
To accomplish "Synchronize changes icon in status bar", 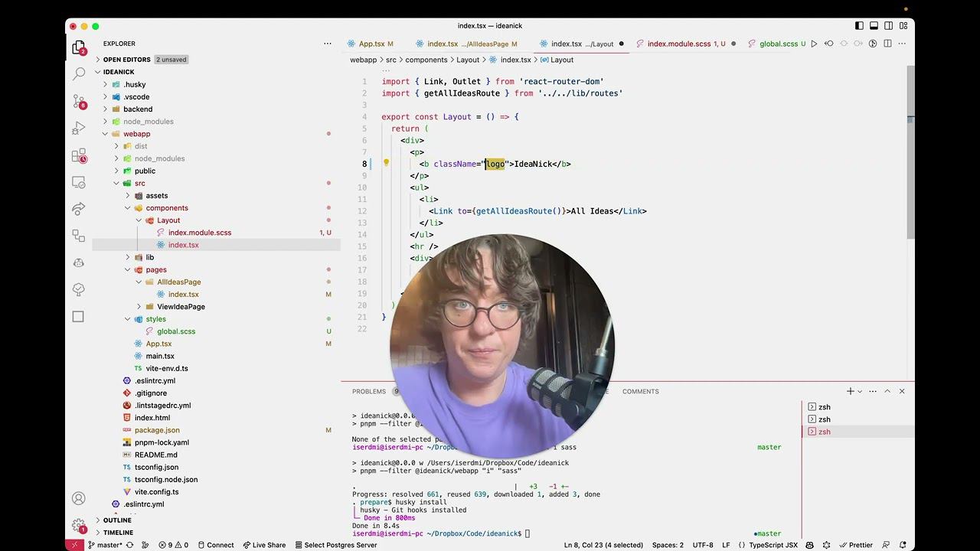I will click(132, 545).
